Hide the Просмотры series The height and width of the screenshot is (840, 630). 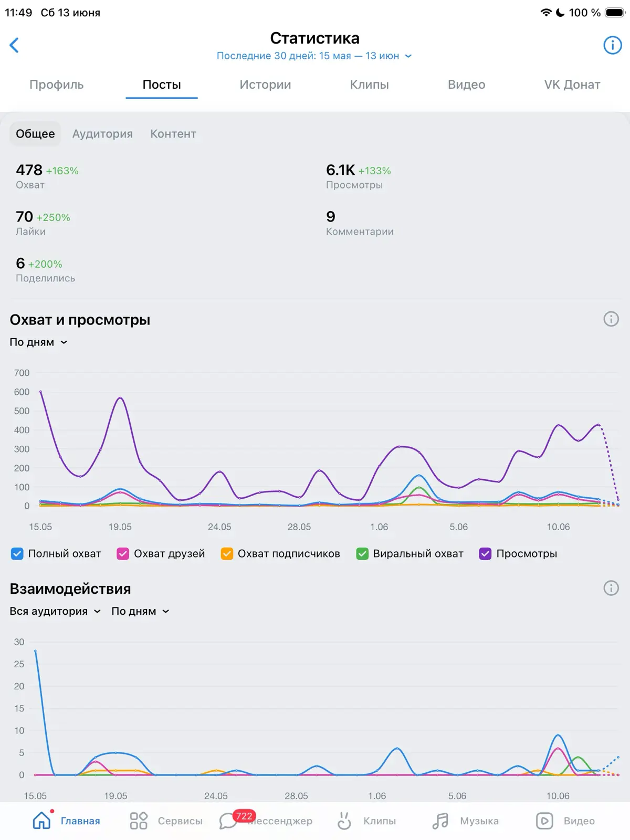(485, 554)
